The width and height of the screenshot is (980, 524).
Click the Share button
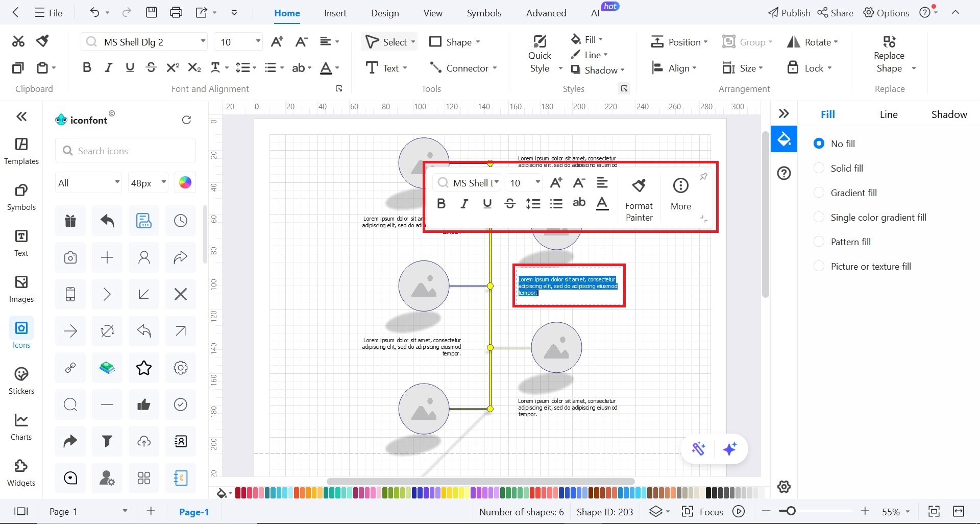point(835,13)
